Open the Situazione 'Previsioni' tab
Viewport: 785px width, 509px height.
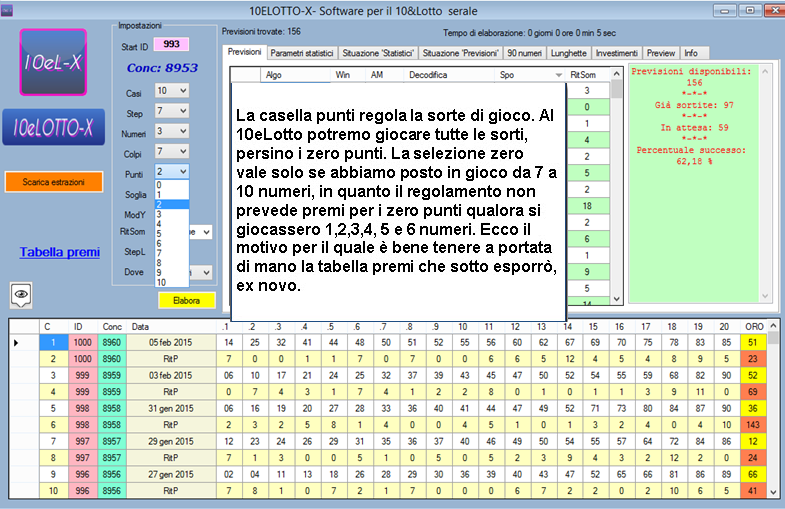(x=461, y=53)
